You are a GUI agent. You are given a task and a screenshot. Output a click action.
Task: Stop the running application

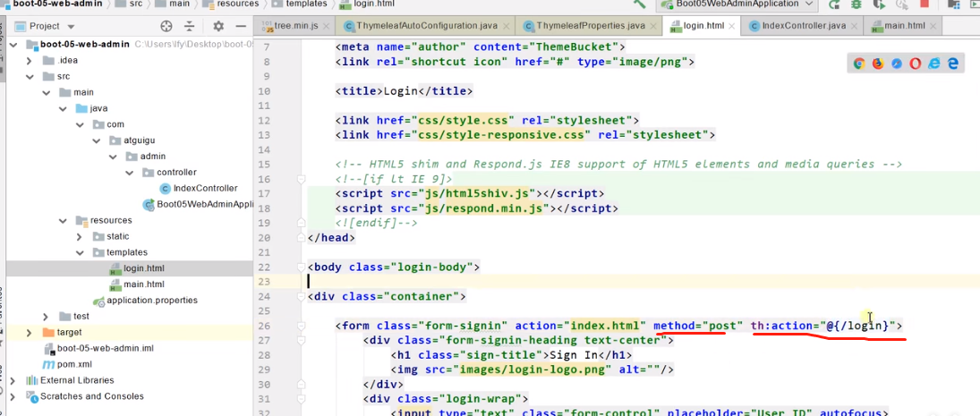925,4
